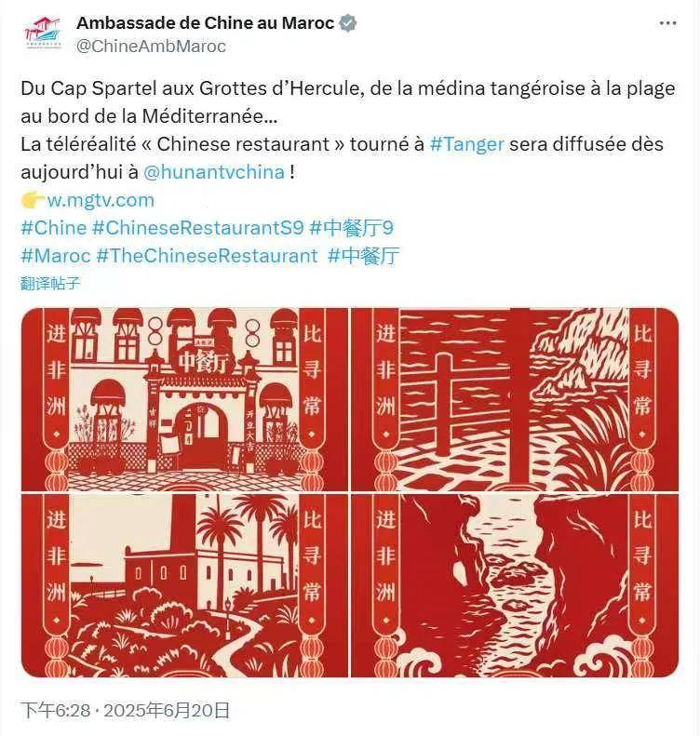The width and height of the screenshot is (700, 736).
Task: Open the final #中餐厅 hashtag
Action: tap(364, 256)
